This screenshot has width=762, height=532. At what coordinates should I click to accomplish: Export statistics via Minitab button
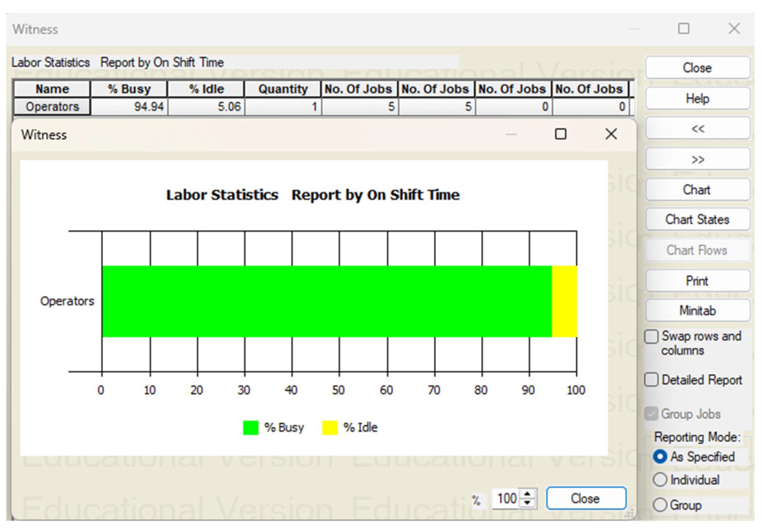(697, 311)
